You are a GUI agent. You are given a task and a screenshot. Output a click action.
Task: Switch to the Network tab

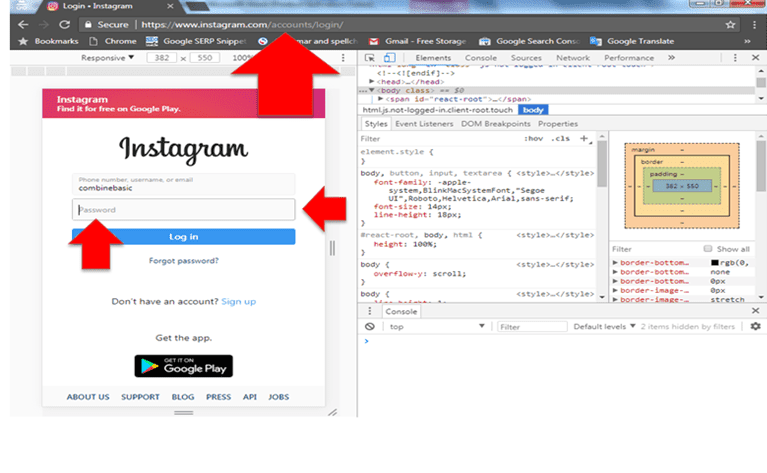pyautogui.click(x=573, y=58)
